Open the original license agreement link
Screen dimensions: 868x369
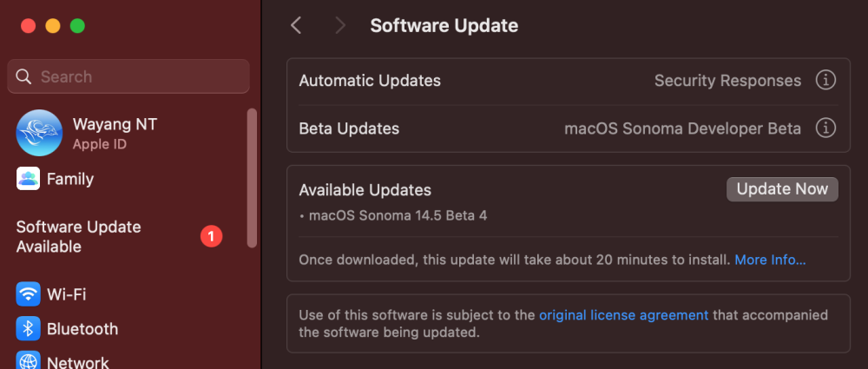point(624,315)
